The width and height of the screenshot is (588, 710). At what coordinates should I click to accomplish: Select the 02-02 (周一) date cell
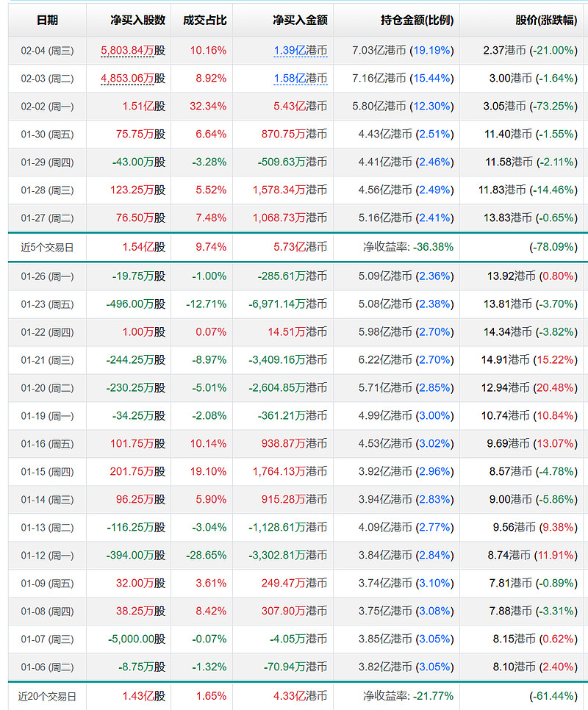tap(47, 107)
